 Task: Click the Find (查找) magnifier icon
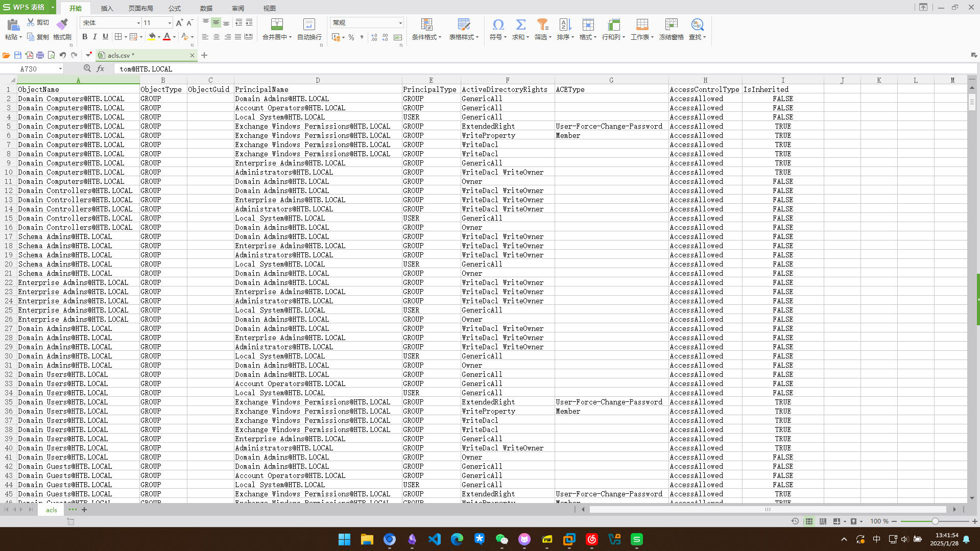click(x=697, y=24)
